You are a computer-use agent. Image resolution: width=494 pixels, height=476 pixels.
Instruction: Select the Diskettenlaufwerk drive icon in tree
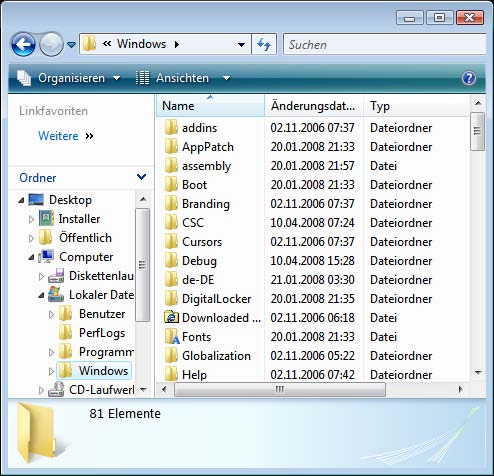[x=56, y=276]
